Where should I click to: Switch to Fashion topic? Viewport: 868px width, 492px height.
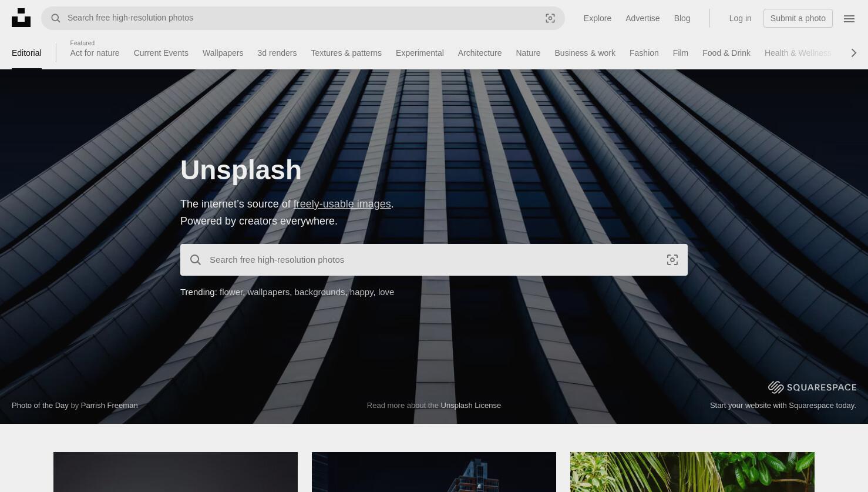pos(644,53)
